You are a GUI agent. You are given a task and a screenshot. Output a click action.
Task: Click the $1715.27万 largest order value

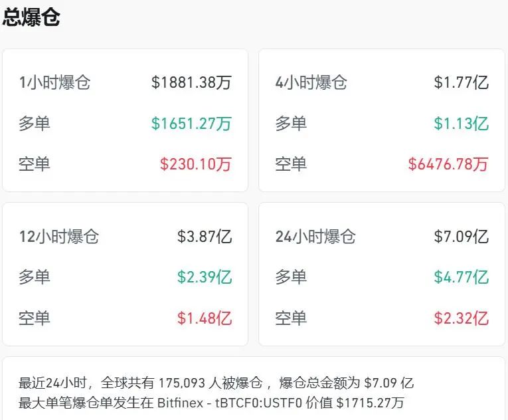371,403
